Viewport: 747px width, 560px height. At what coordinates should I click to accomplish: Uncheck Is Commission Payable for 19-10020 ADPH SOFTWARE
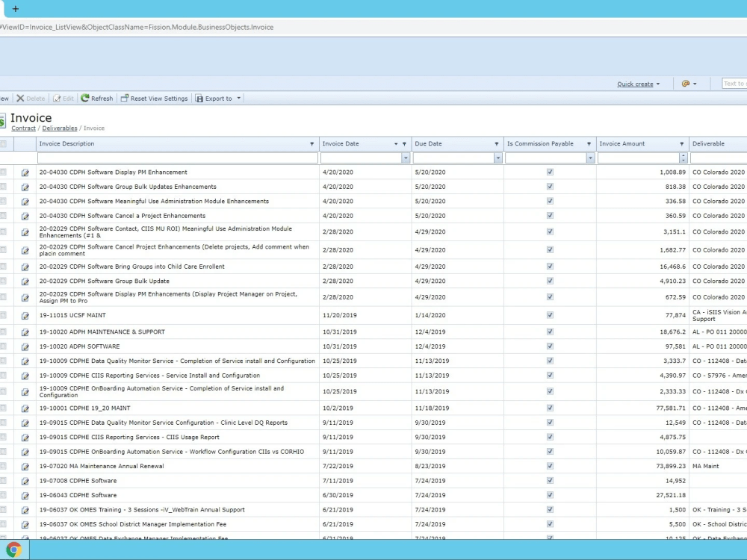tap(550, 346)
